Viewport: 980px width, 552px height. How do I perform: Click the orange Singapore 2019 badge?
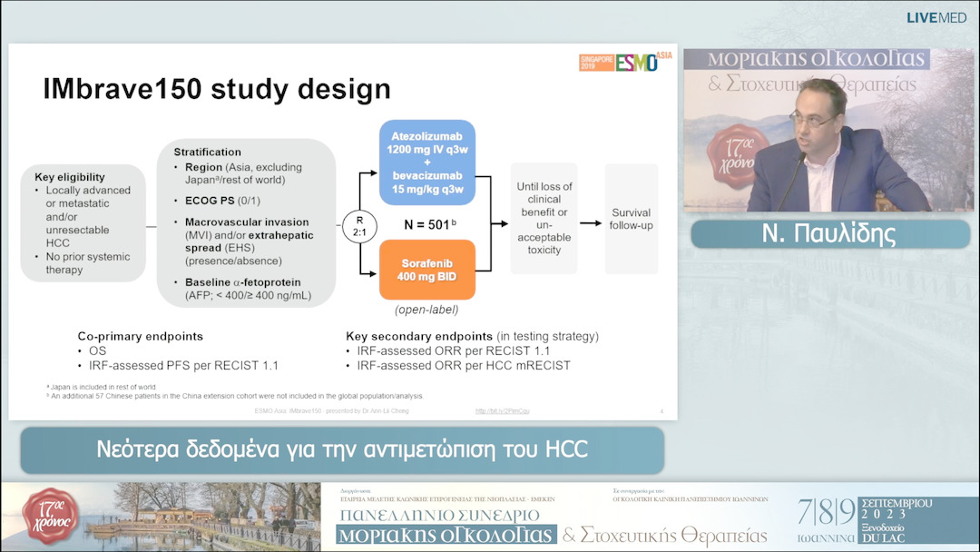coord(596,63)
